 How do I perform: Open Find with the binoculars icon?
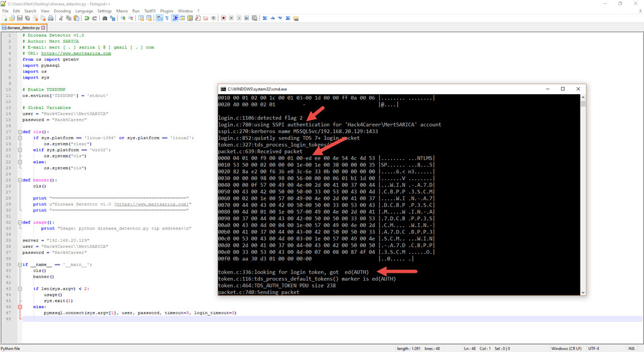click(x=105, y=18)
